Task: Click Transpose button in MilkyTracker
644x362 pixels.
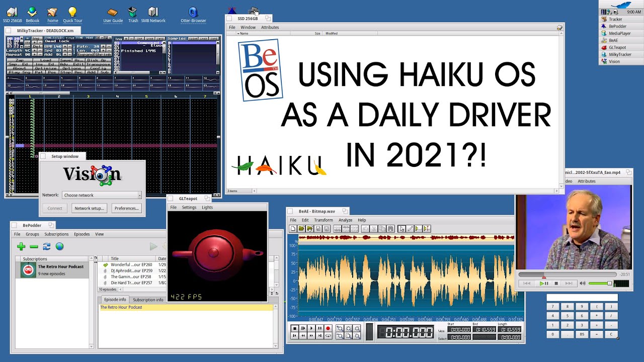Action: [x=99, y=64]
